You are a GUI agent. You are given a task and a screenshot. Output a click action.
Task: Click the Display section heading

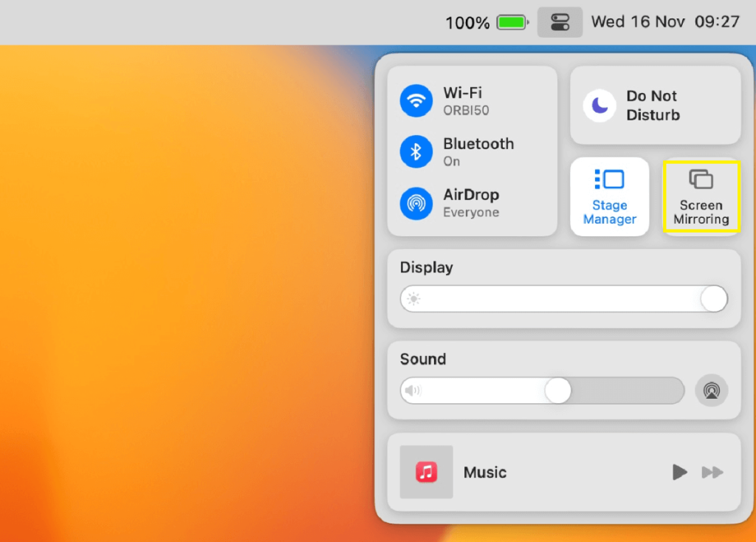pyautogui.click(x=427, y=267)
